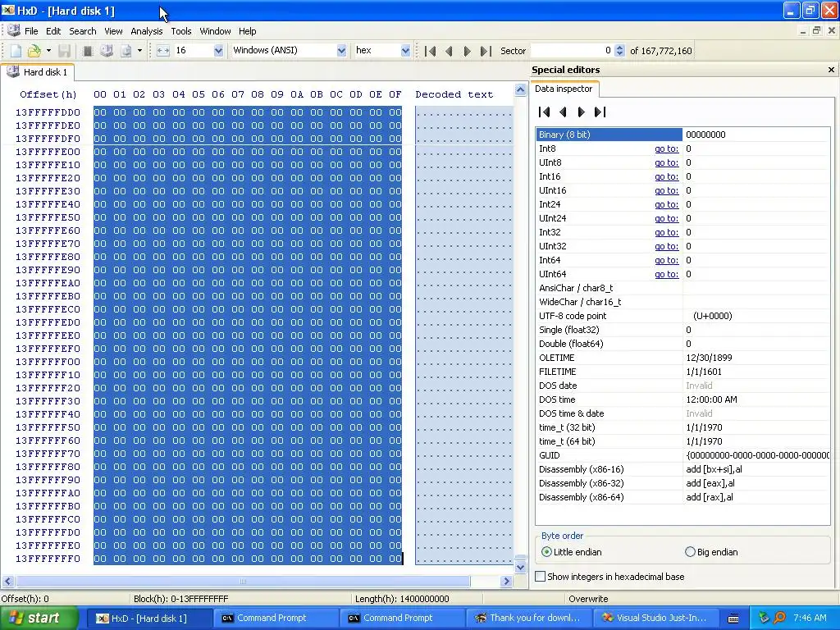This screenshot has width=840, height=630.
Task: Click the horizontal scrollbar thumb
Action: 243,582
